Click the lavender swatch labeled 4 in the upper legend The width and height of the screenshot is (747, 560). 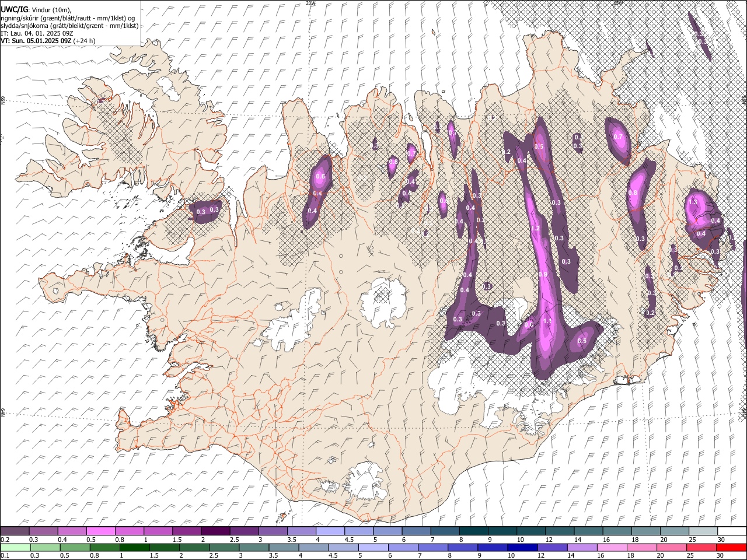[x=330, y=531]
